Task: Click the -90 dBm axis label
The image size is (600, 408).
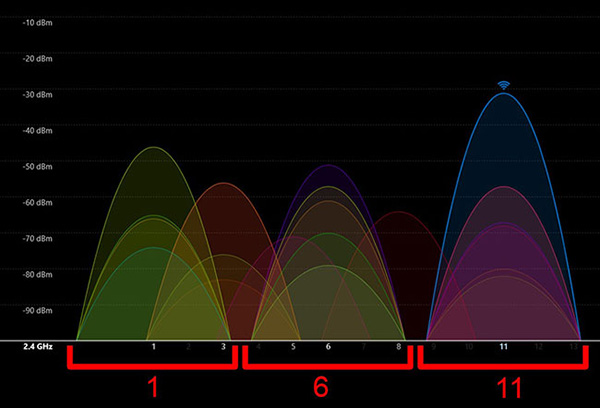Action: tap(38, 310)
